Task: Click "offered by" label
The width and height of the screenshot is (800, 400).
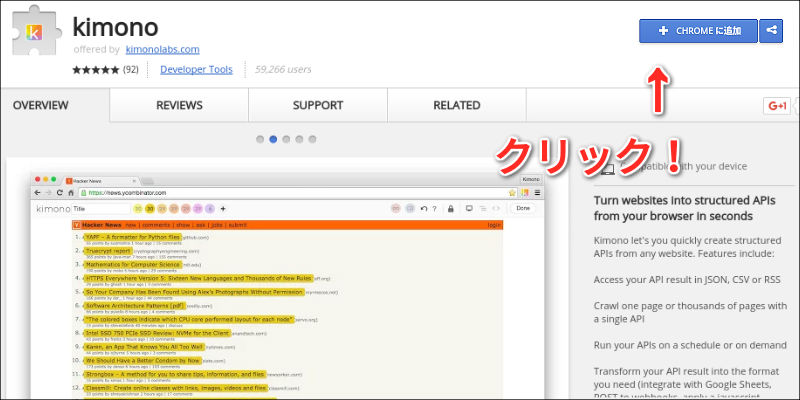Action: click(x=96, y=49)
